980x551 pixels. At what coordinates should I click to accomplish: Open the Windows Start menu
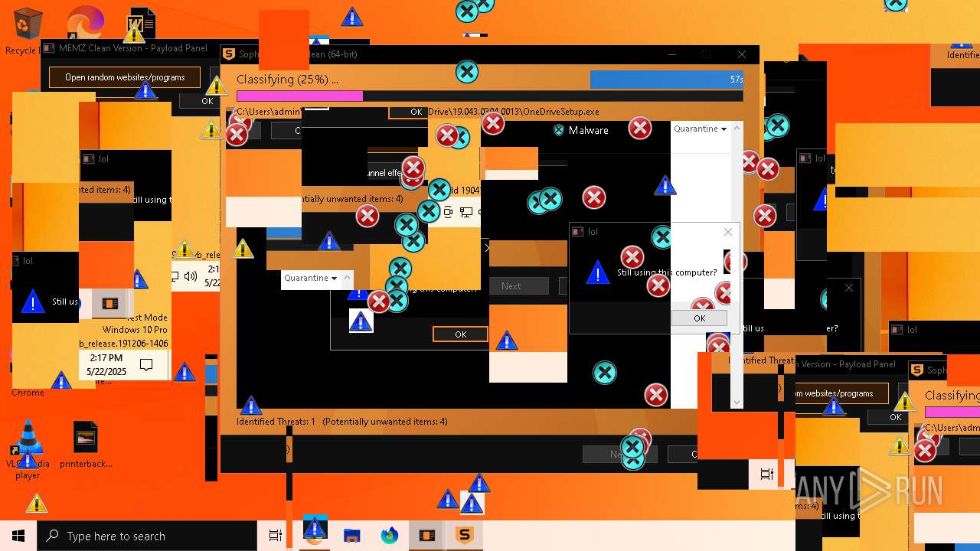[18, 536]
